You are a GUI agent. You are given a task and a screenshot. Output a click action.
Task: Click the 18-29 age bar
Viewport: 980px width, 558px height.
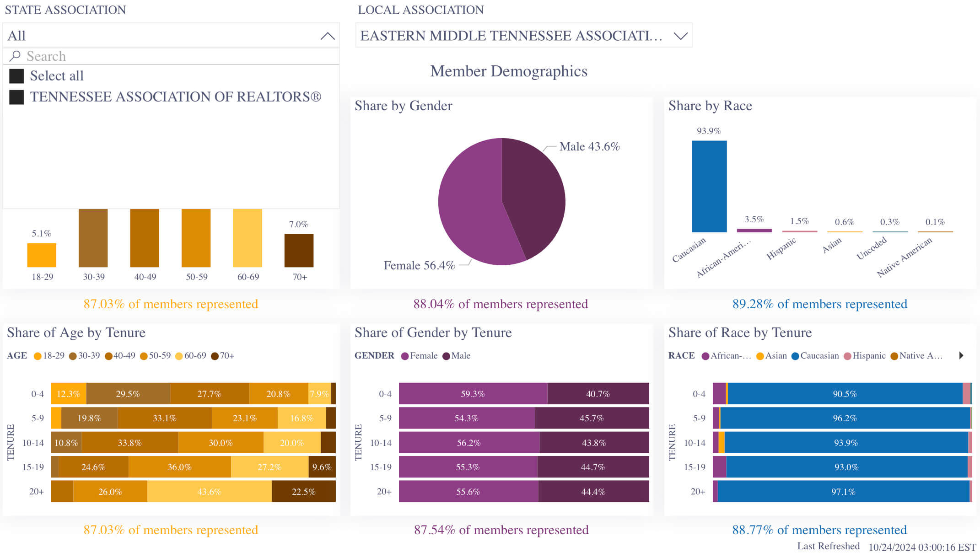pyautogui.click(x=42, y=255)
